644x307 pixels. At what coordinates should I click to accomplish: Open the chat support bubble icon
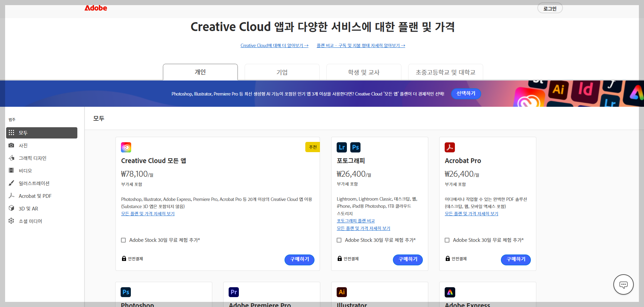[x=623, y=284]
